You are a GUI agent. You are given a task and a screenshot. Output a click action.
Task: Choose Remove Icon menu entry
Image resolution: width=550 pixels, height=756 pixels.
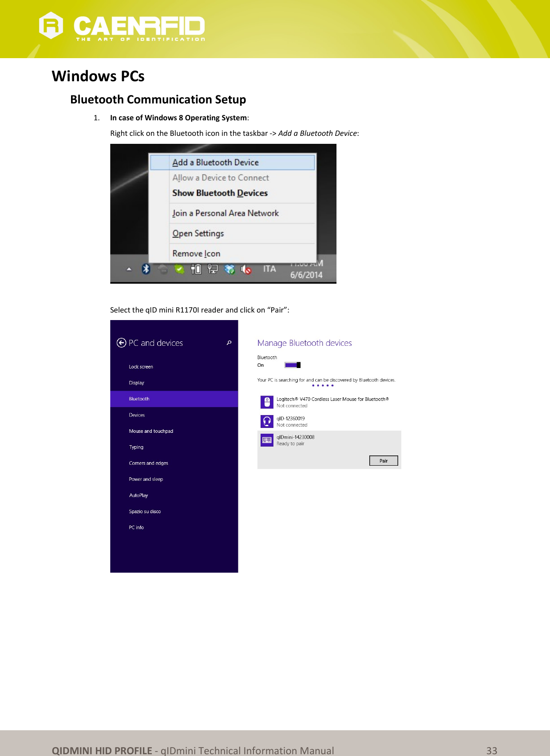pos(232,253)
